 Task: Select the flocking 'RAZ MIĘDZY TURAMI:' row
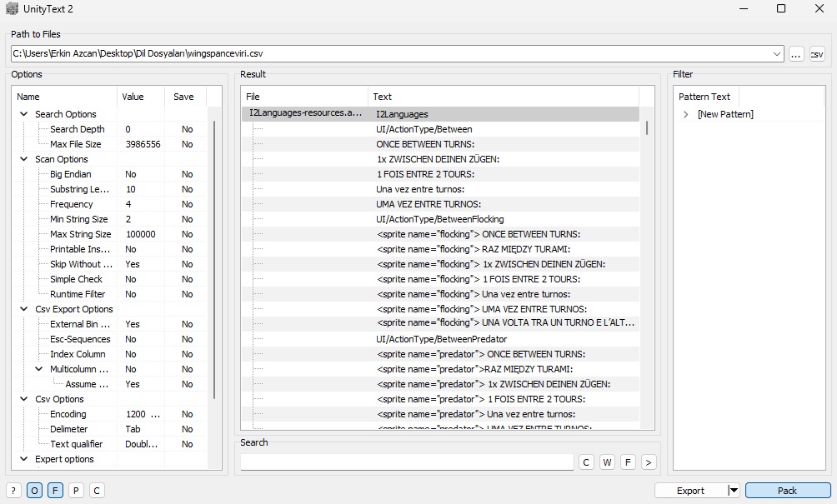(x=440, y=249)
